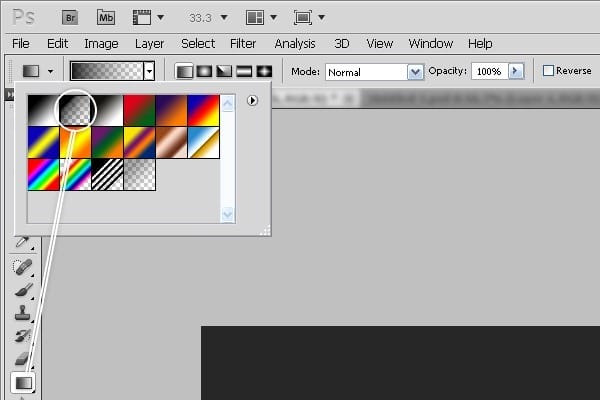600x400 pixels.
Task: Choose the Blue, Yellow, Blue gradient swatch
Action: click(x=43, y=142)
